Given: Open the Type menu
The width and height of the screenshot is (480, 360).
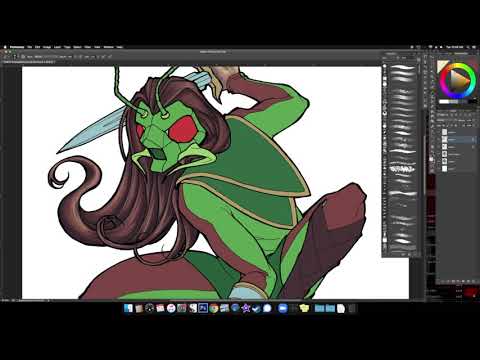Looking at the screenshot, I should click(x=67, y=47).
